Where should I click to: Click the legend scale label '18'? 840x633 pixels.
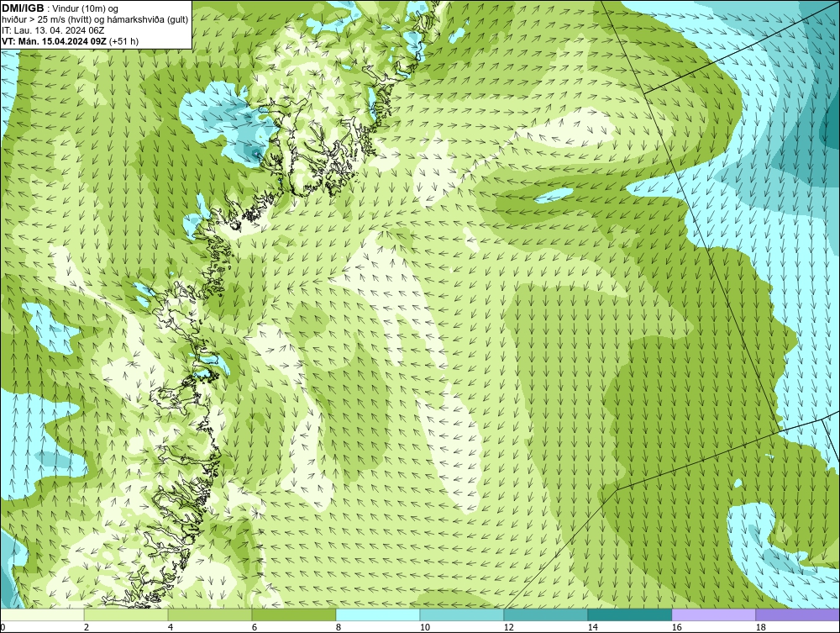[x=760, y=627]
